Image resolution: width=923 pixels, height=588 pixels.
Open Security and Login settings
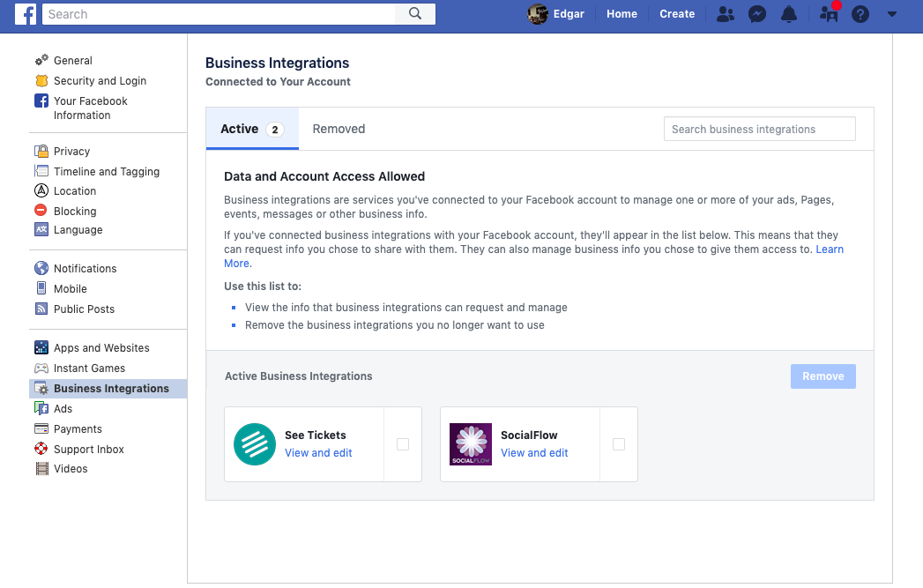100,80
